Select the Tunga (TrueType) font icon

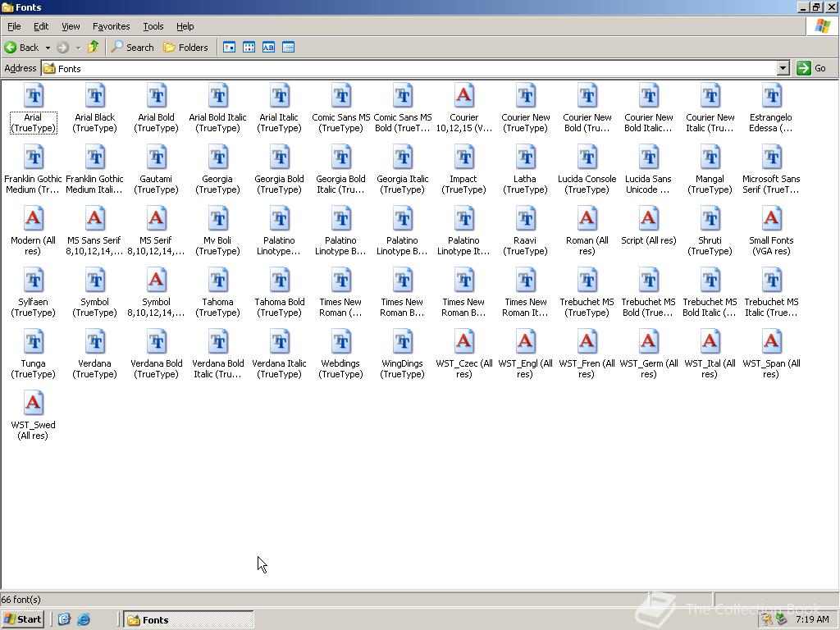33,342
